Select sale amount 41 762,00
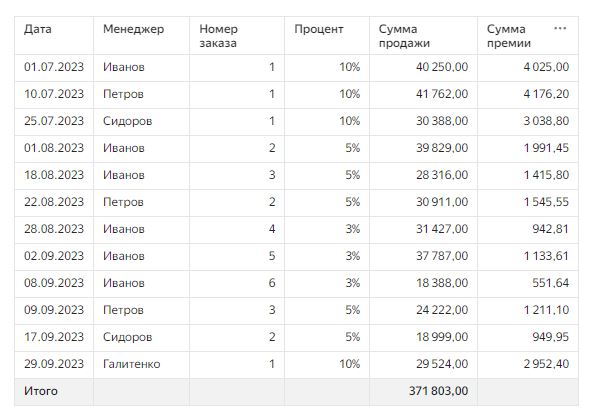 coord(442,94)
